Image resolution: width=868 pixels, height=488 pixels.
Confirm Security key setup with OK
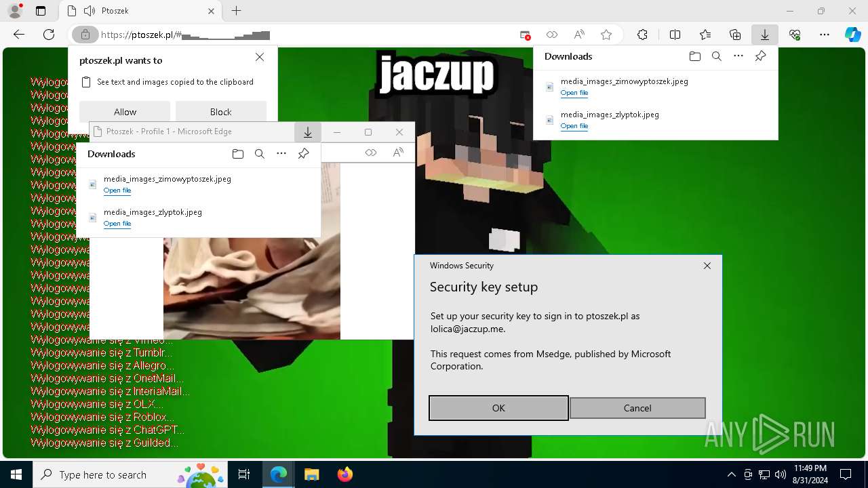[x=498, y=408]
